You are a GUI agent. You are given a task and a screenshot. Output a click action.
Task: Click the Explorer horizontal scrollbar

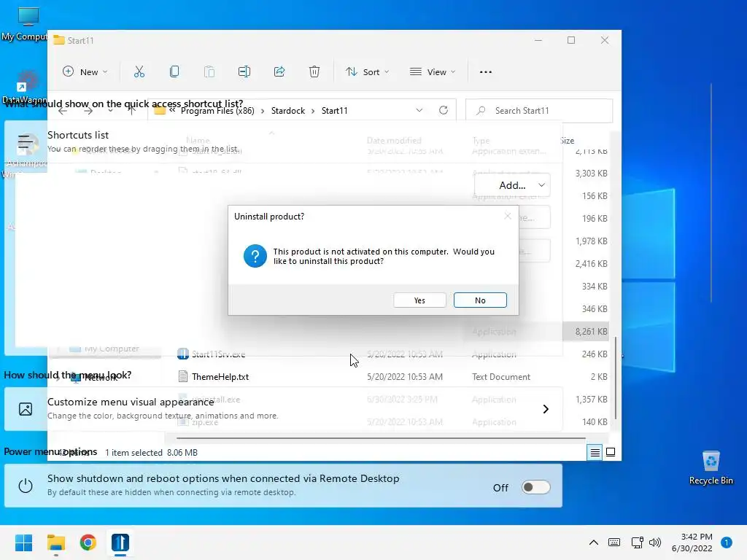click(381, 437)
